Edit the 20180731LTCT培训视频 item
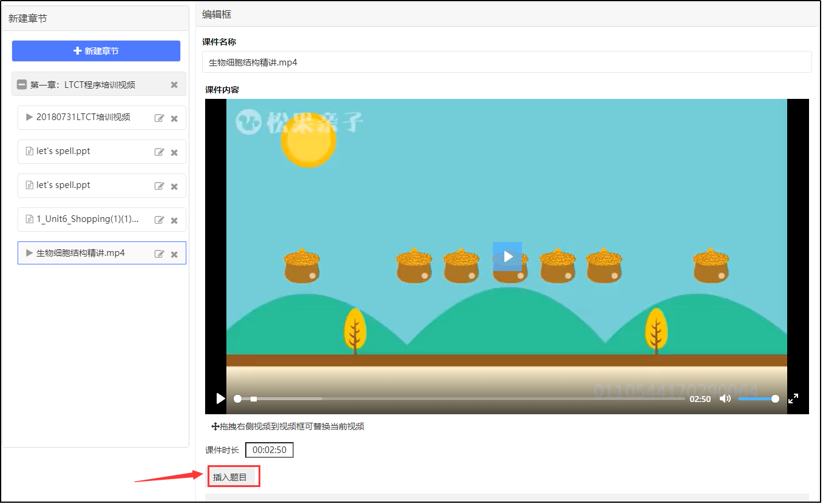 (159, 118)
